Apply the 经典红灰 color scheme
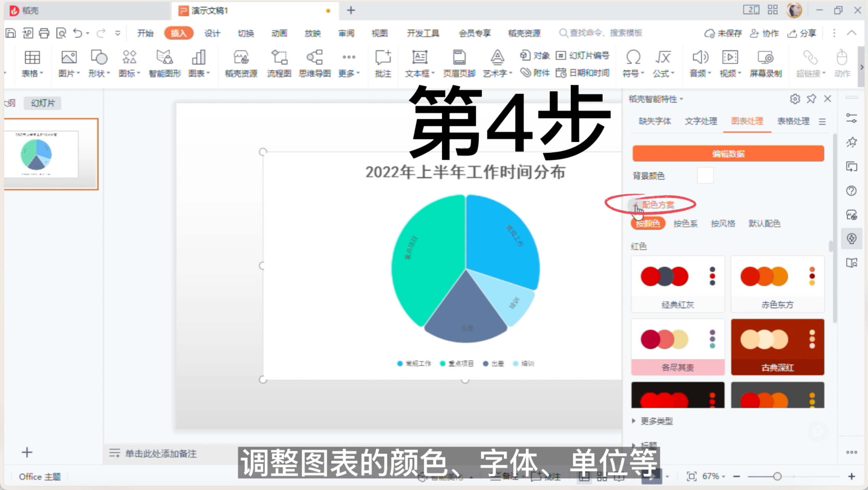Viewport: 868px width, 490px height. (678, 284)
